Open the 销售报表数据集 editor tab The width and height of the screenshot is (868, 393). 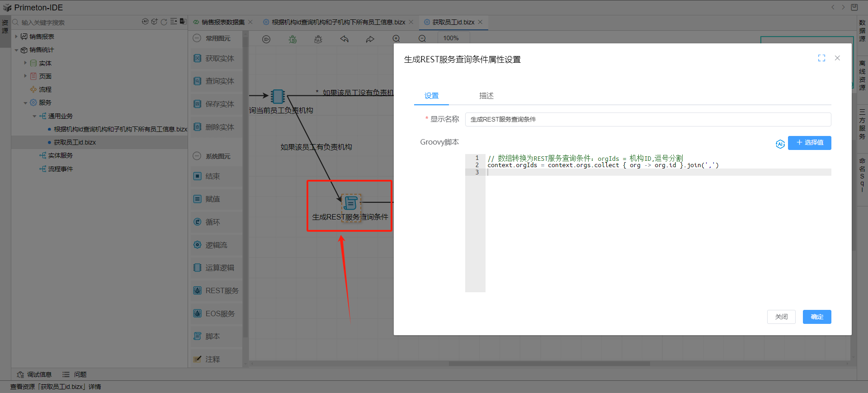click(222, 22)
